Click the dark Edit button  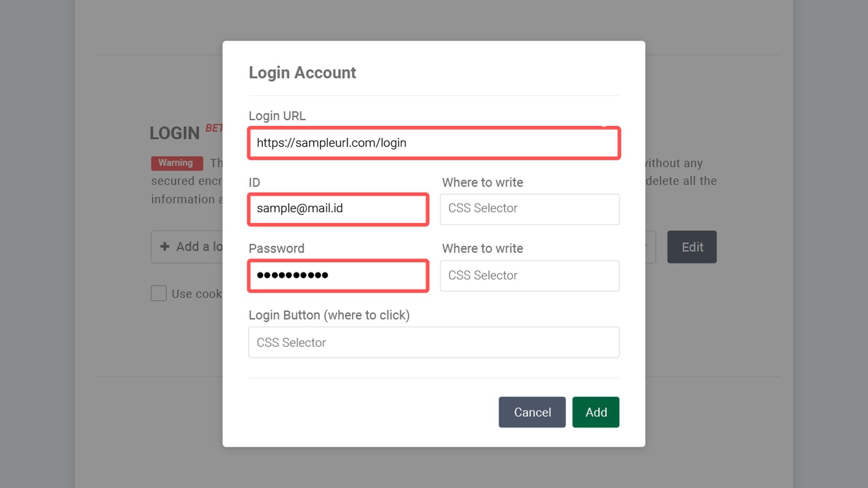click(x=692, y=247)
